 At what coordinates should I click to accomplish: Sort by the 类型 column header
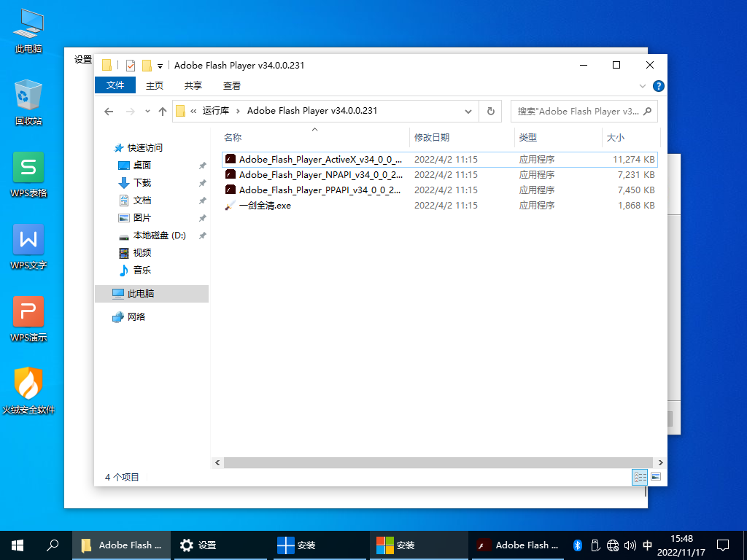point(558,138)
